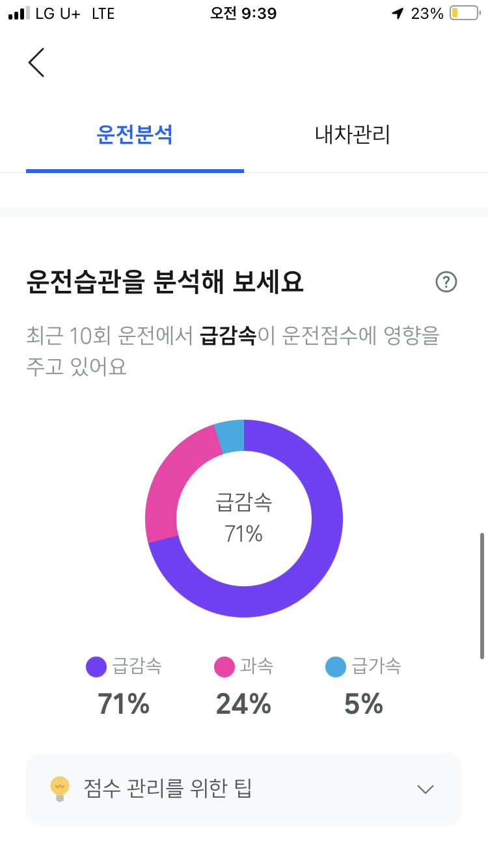488x868 pixels.
Task: Expand the 점수 관리를 위한 팁 chevron
Action: tap(426, 789)
